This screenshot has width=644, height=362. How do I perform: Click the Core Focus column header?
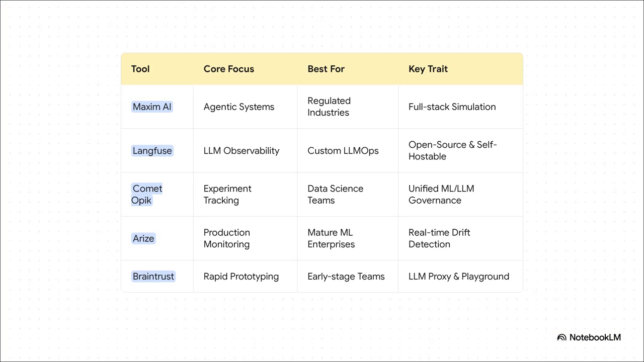(228, 69)
